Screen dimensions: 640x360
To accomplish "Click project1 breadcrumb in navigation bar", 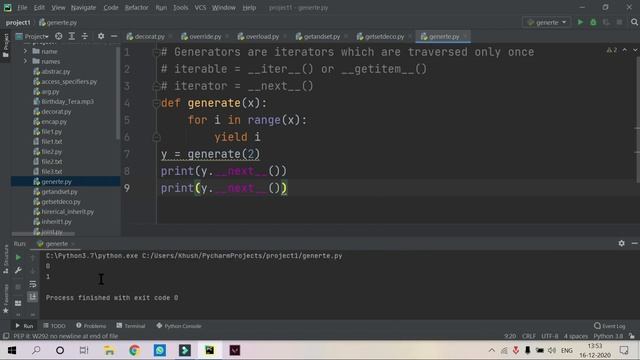I will click(x=18, y=22).
